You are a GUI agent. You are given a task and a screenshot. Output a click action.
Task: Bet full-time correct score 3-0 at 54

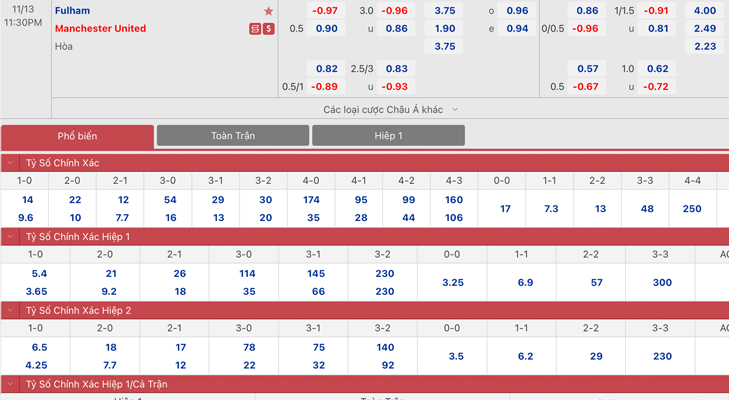pyautogui.click(x=170, y=200)
